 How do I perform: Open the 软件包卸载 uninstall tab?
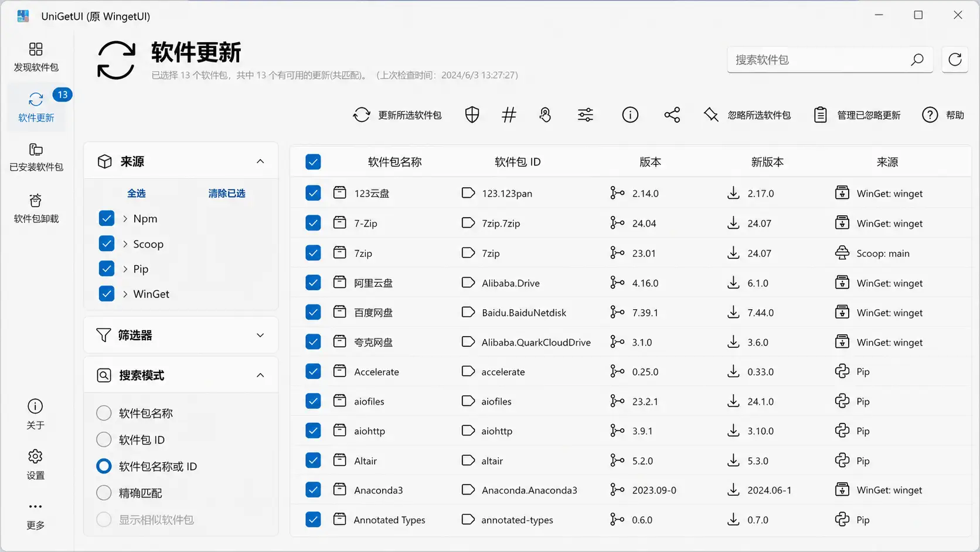36,208
